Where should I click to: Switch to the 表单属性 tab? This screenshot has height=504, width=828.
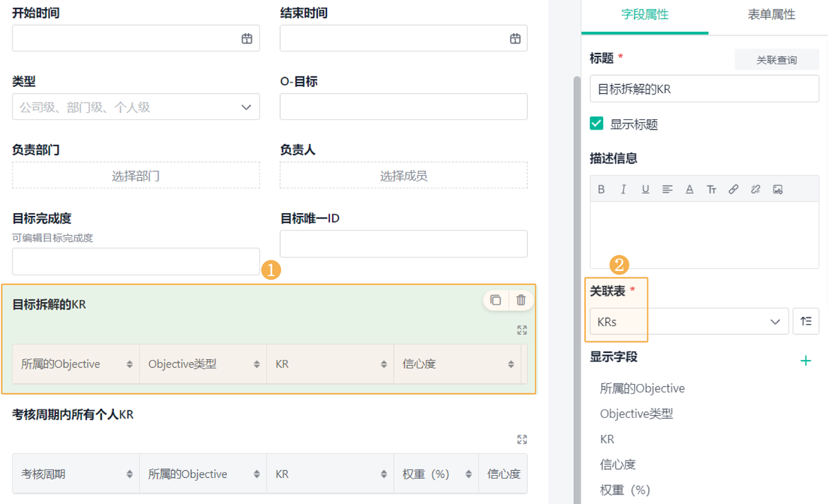pos(771,14)
